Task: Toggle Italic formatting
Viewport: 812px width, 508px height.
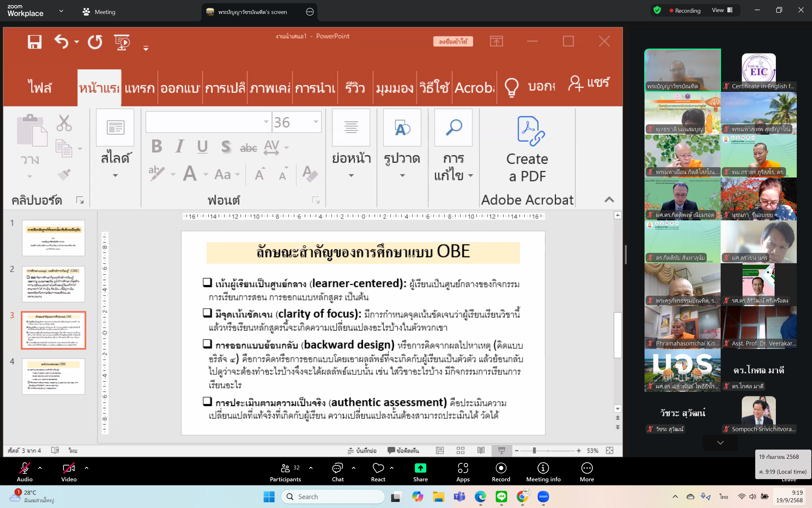Action: tap(180, 146)
